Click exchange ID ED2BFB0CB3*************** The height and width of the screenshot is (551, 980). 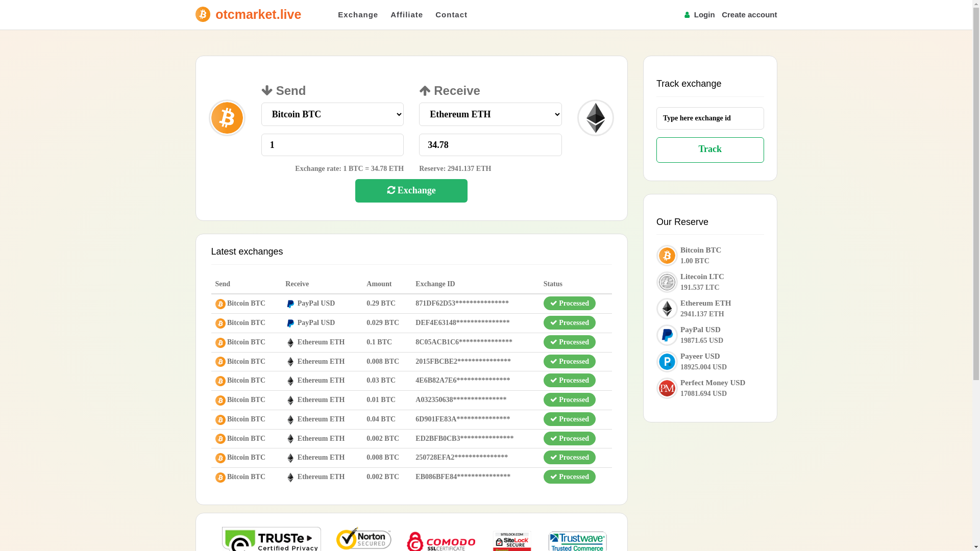point(464,439)
